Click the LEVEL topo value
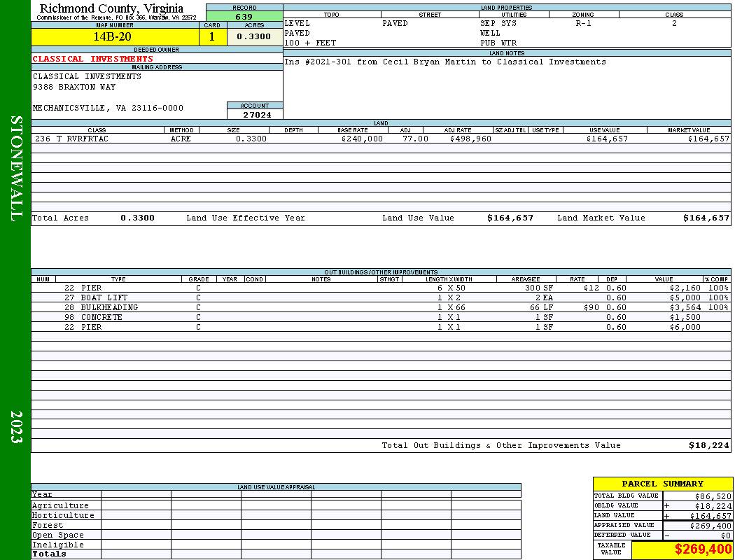 [x=297, y=23]
